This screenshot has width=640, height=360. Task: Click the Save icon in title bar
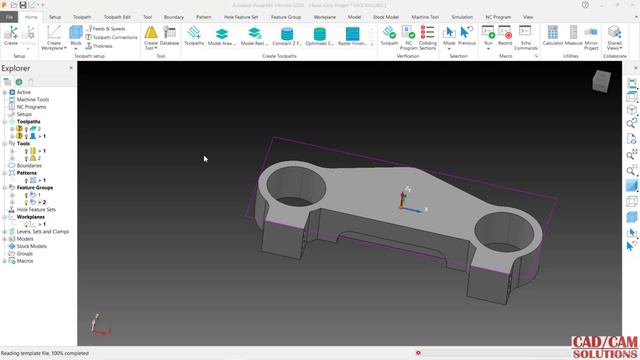point(23,5)
